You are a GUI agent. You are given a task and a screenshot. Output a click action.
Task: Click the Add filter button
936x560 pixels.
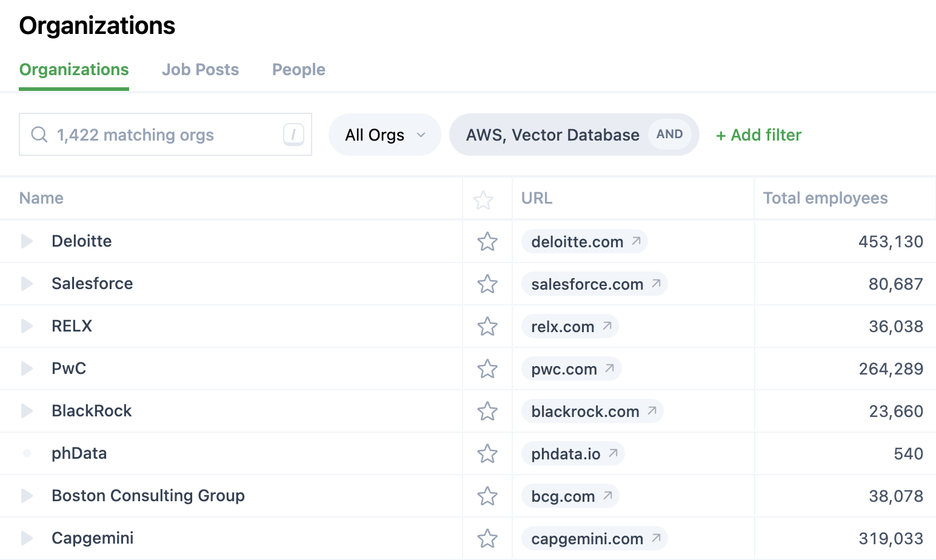[758, 135]
